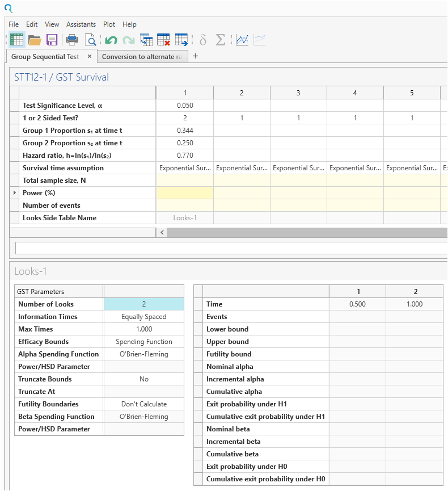448x491 pixels.
Task: Open Survival time assumption dropdown in column 2
Action: (x=242, y=168)
